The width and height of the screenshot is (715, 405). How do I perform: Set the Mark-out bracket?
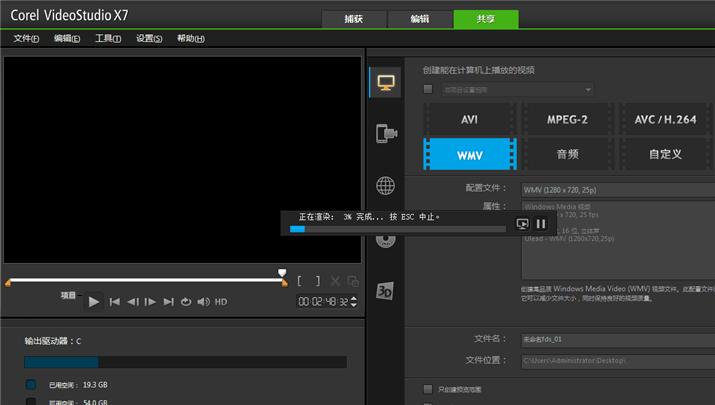318,281
